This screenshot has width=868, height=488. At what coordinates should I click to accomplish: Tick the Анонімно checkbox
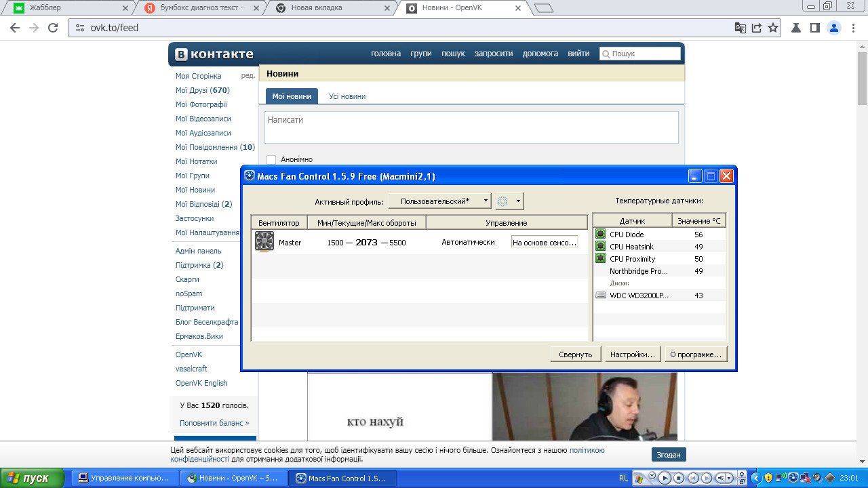[x=271, y=159]
